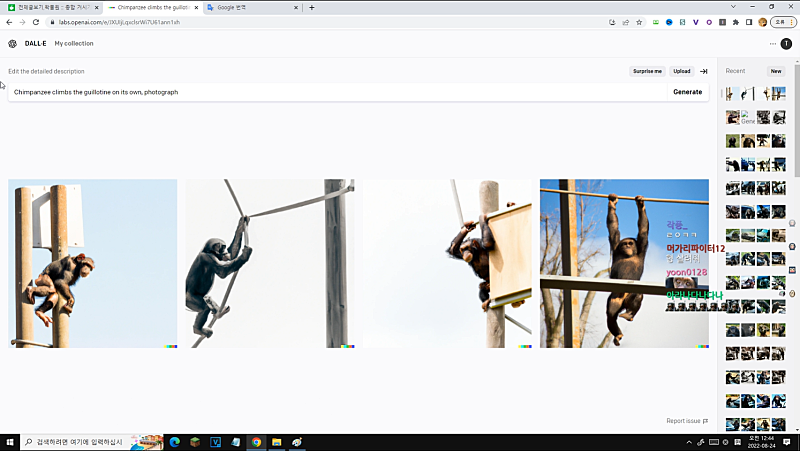Click the install app icon in address bar

(612, 22)
